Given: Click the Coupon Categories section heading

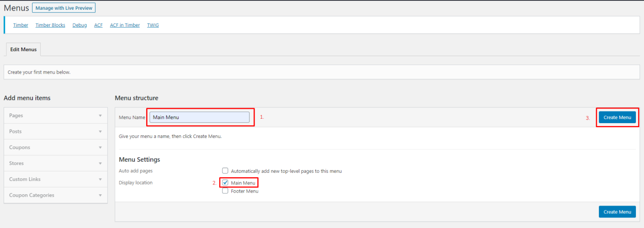Looking at the screenshot, I should pos(32,195).
